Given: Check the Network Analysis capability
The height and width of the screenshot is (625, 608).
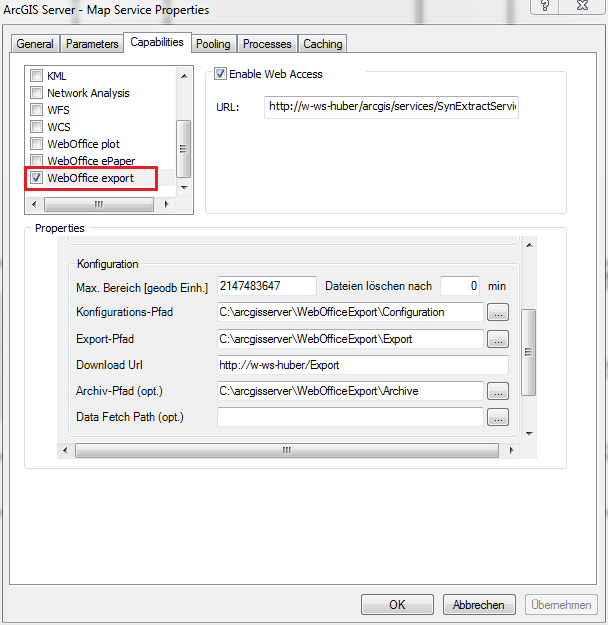Looking at the screenshot, I should click(36, 92).
